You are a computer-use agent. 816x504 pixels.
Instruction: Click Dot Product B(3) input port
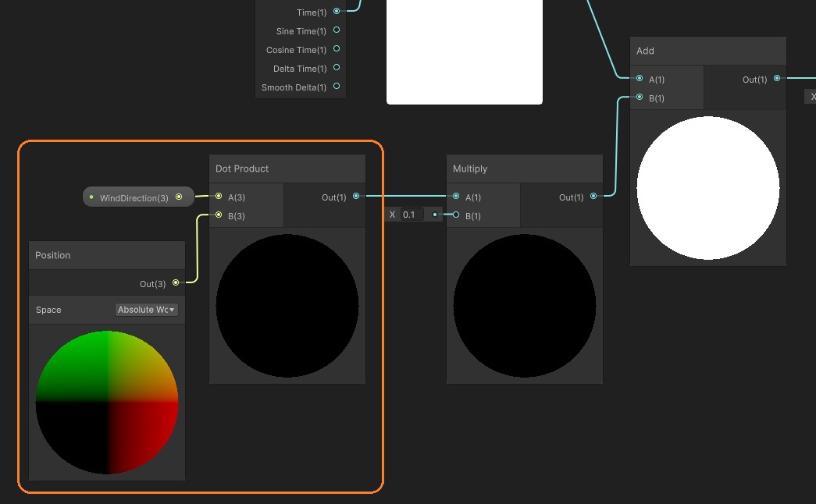click(219, 215)
